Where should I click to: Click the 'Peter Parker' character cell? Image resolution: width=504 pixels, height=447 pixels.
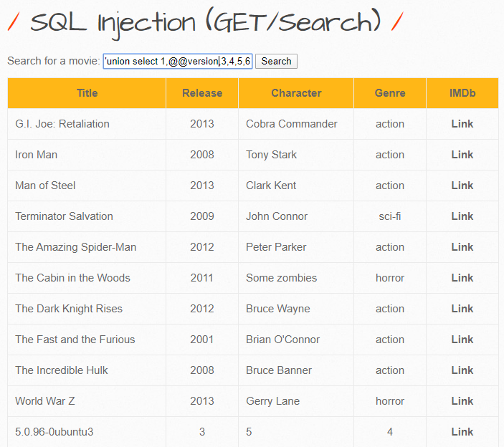coord(296,247)
